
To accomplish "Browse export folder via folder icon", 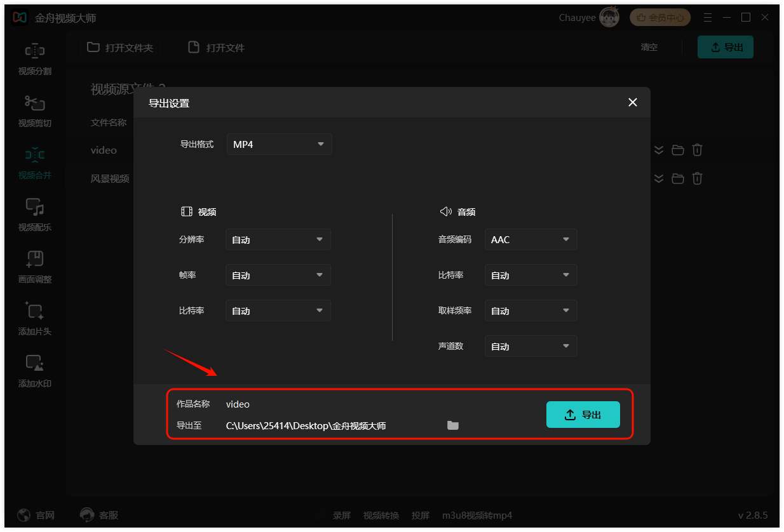I will point(453,425).
